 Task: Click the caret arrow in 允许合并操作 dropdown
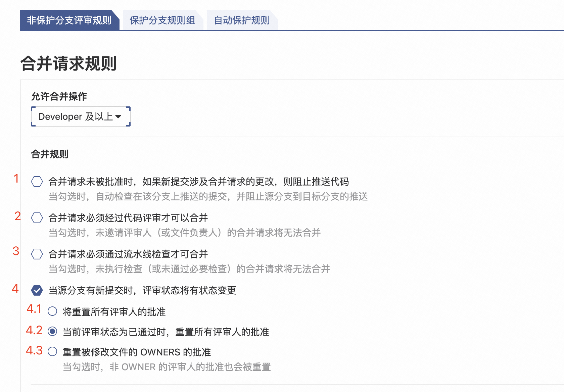[x=118, y=117]
